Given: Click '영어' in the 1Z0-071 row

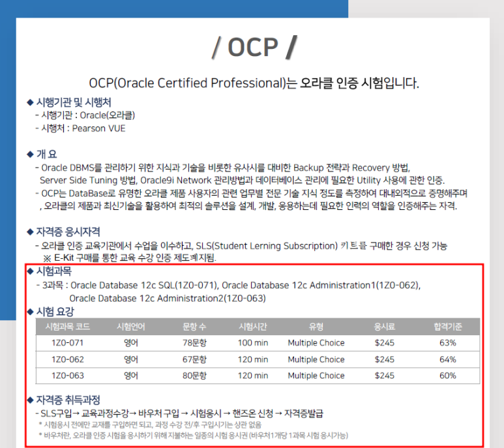Looking at the screenshot, I should 131,343.
